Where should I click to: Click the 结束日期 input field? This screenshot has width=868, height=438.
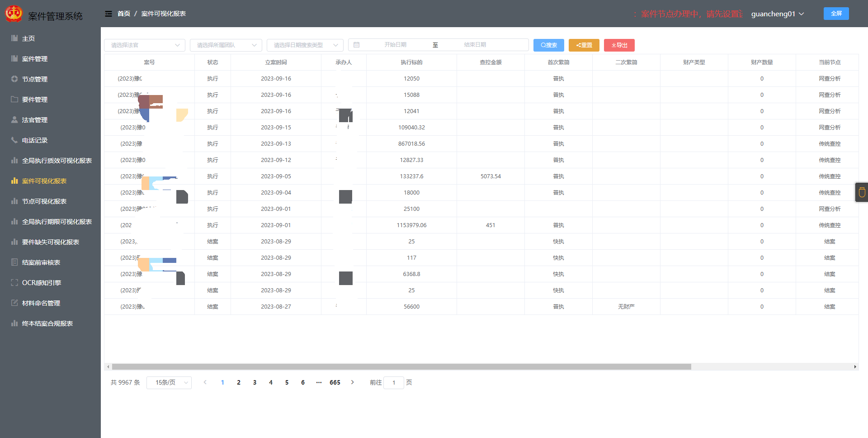[x=475, y=45]
